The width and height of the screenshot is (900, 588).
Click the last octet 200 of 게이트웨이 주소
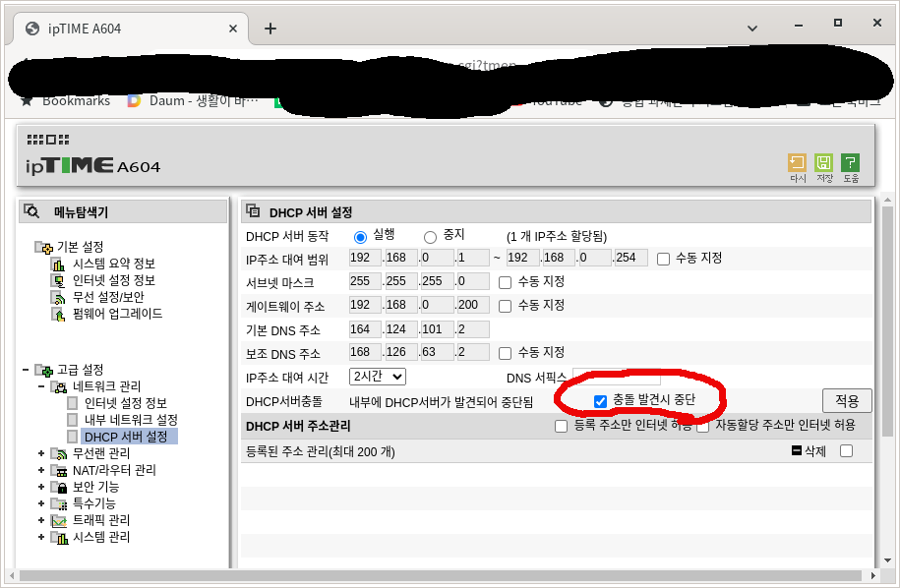coord(472,305)
